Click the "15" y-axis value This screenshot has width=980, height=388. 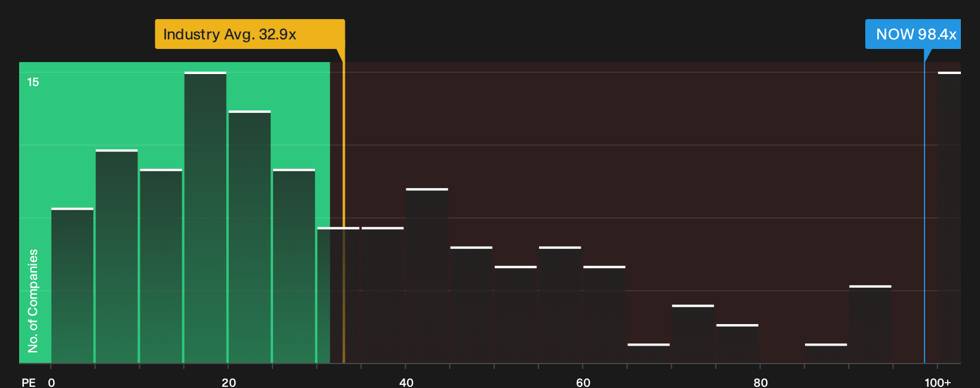click(x=33, y=82)
